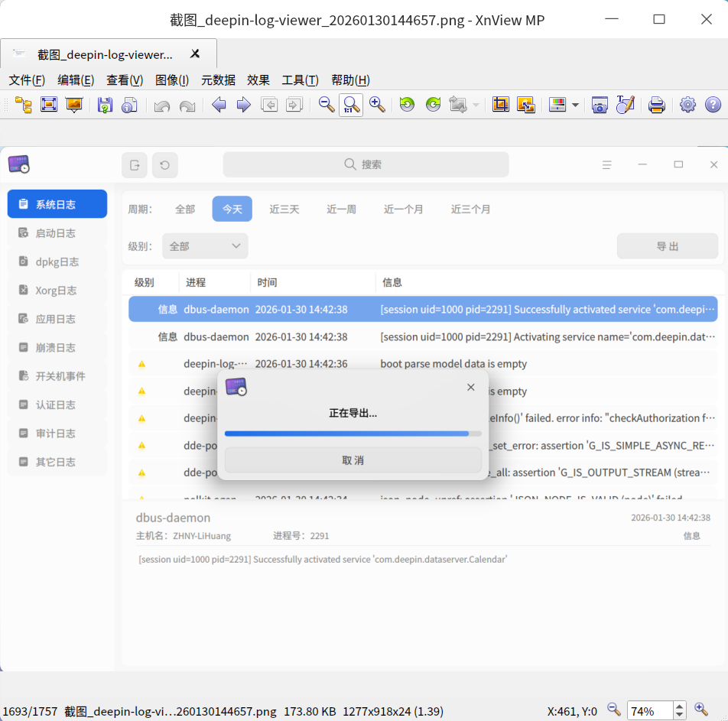Select the 截图_deepin-log-viewer tab
The width and height of the screenshot is (728, 721).
pos(108,54)
